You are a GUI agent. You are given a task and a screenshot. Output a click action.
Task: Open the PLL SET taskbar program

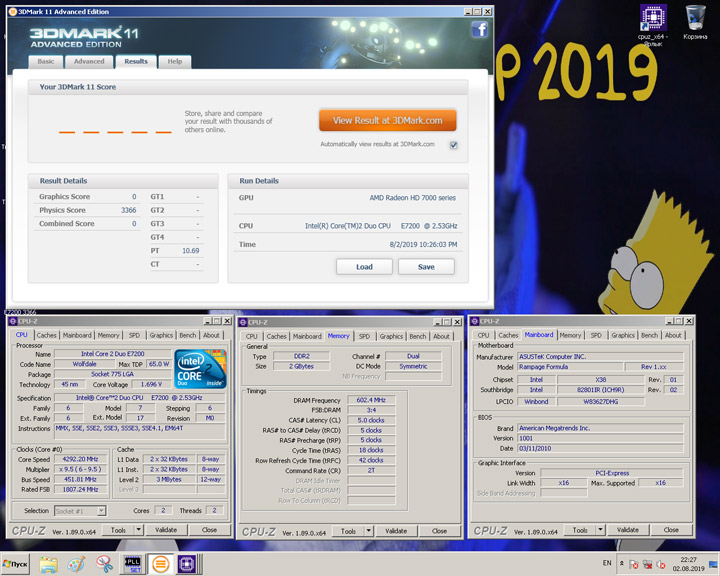coord(133,564)
